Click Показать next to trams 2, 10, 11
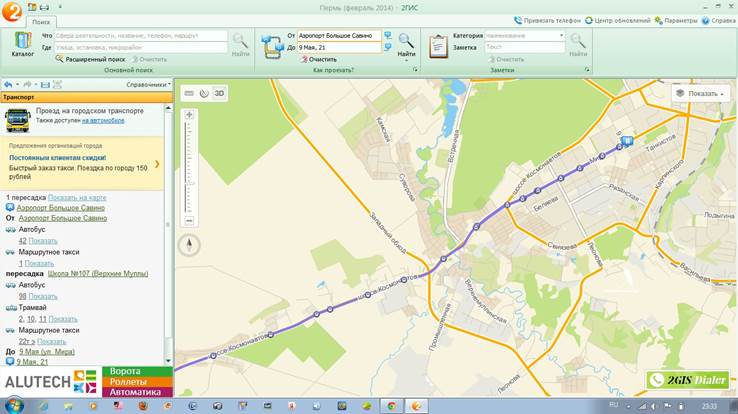Viewport: 738px width, 414px height. click(63, 319)
